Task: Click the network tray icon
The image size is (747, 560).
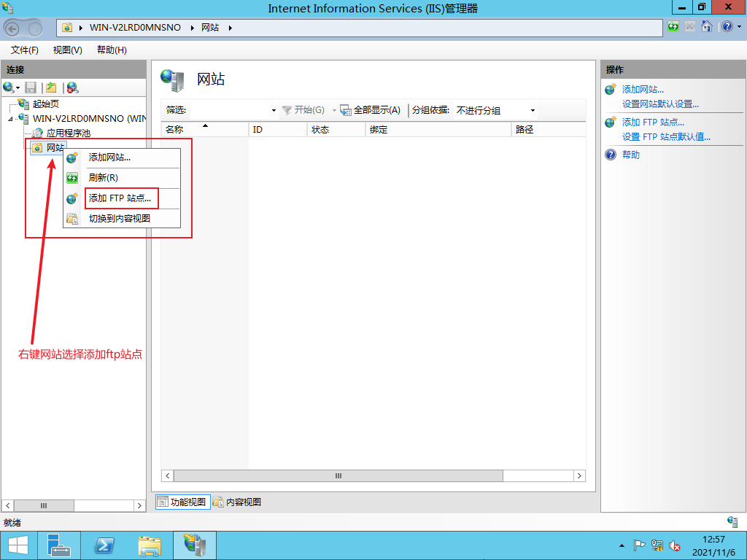Action: coord(657,545)
